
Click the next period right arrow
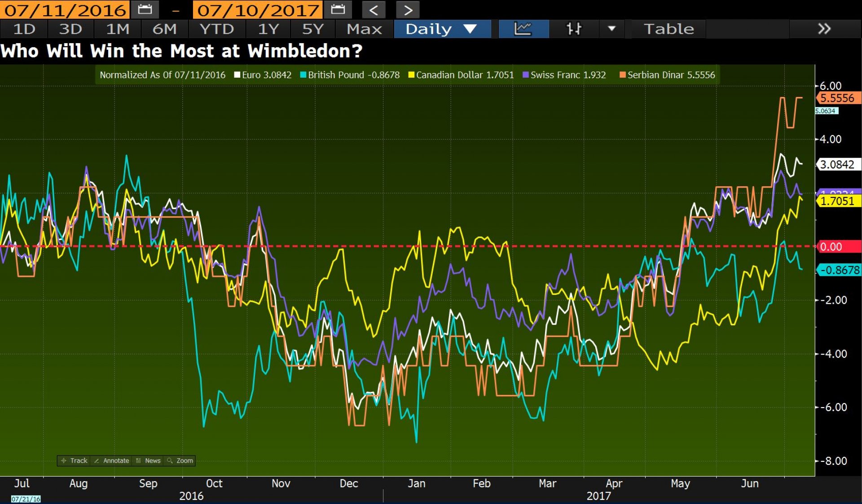(x=408, y=10)
